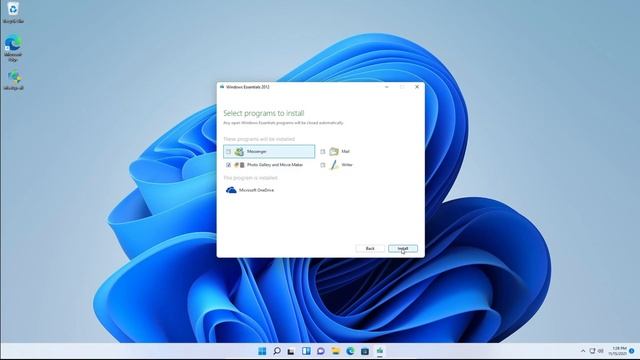Open the taskbar clock and date
Viewport: 640px width, 360px height.
pyautogui.click(x=617, y=351)
